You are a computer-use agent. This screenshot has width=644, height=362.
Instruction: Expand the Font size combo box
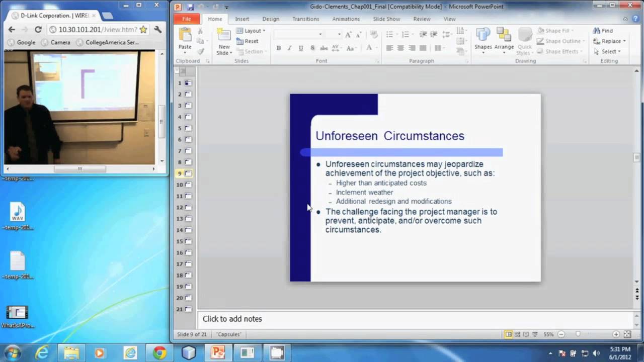[340, 34]
